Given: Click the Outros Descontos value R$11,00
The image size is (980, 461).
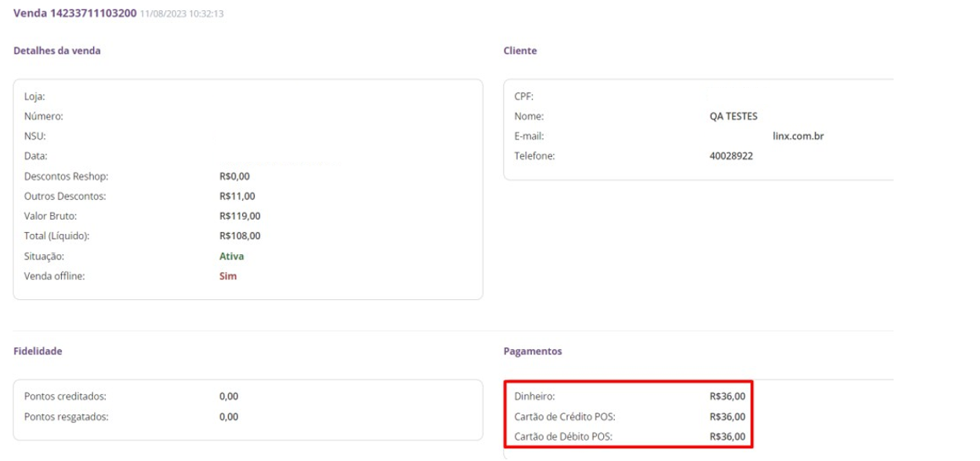Looking at the screenshot, I should [x=237, y=196].
